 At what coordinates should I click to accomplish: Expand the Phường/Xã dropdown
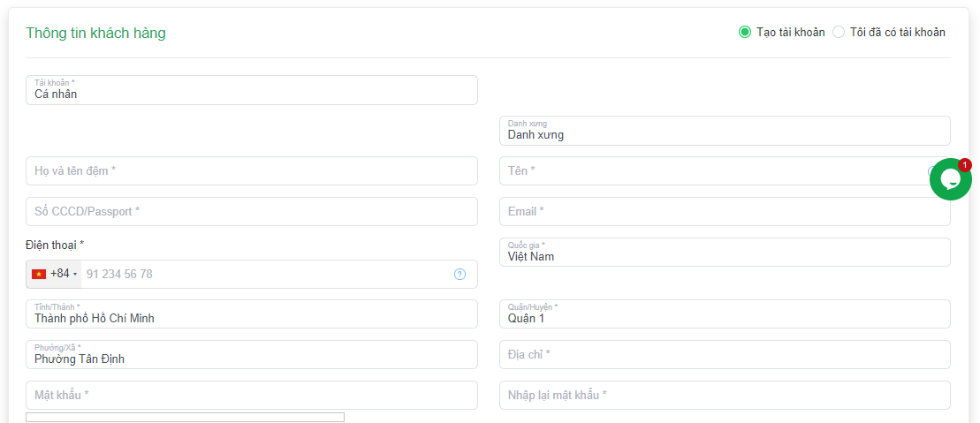click(252, 355)
